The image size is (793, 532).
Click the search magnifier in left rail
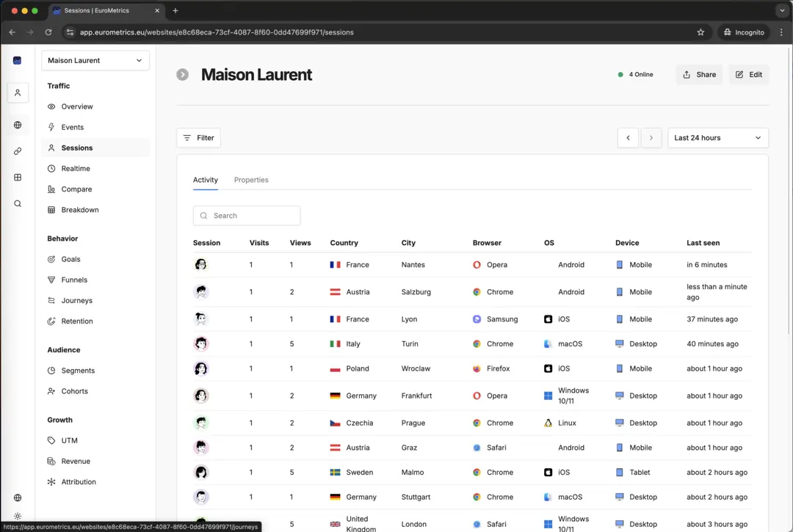click(x=18, y=203)
